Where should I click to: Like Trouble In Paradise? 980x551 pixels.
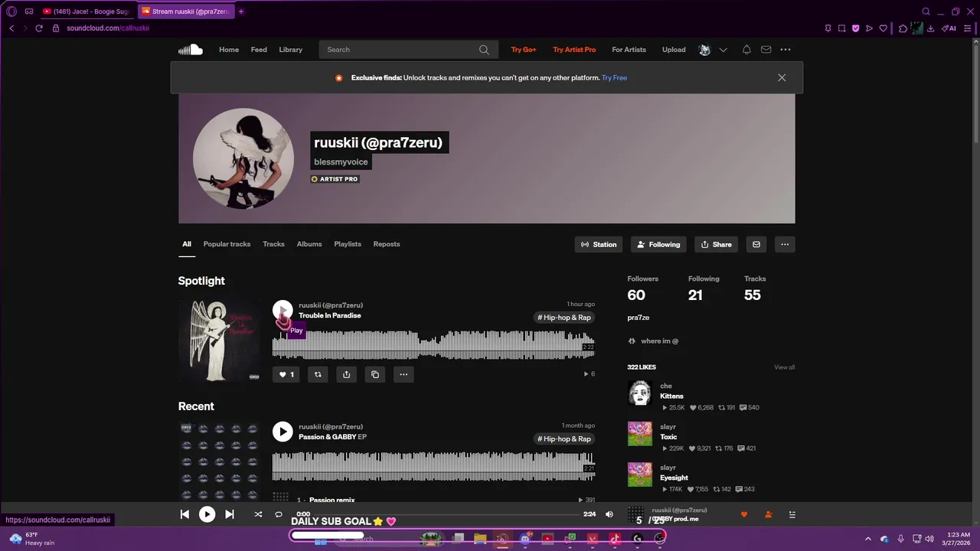(286, 374)
